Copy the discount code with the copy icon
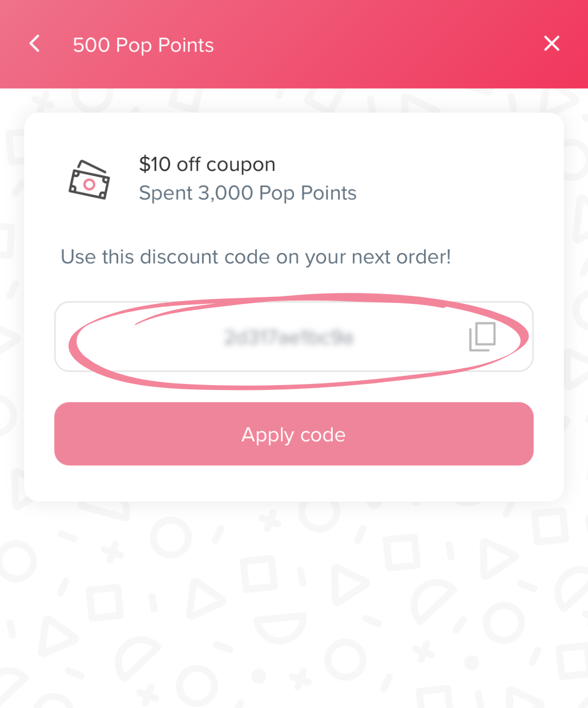 [482, 337]
